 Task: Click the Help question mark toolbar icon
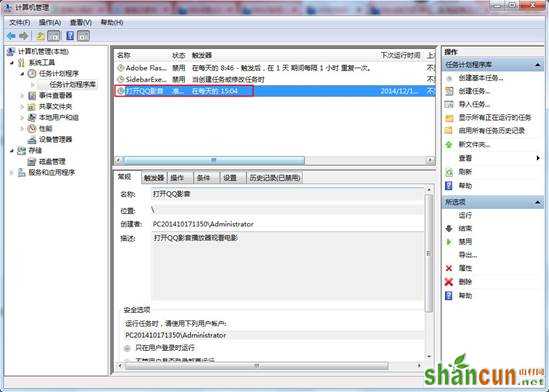pyautogui.click(x=70, y=36)
